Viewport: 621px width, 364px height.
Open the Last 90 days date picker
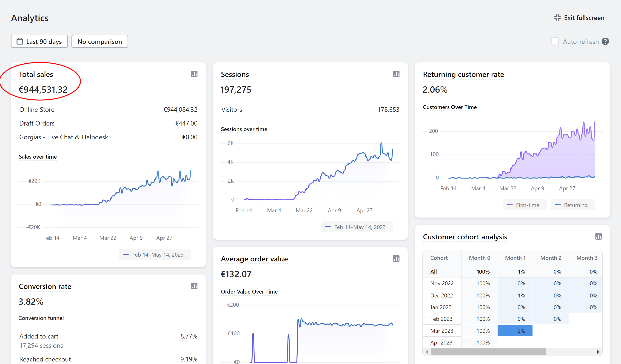[40, 41]
